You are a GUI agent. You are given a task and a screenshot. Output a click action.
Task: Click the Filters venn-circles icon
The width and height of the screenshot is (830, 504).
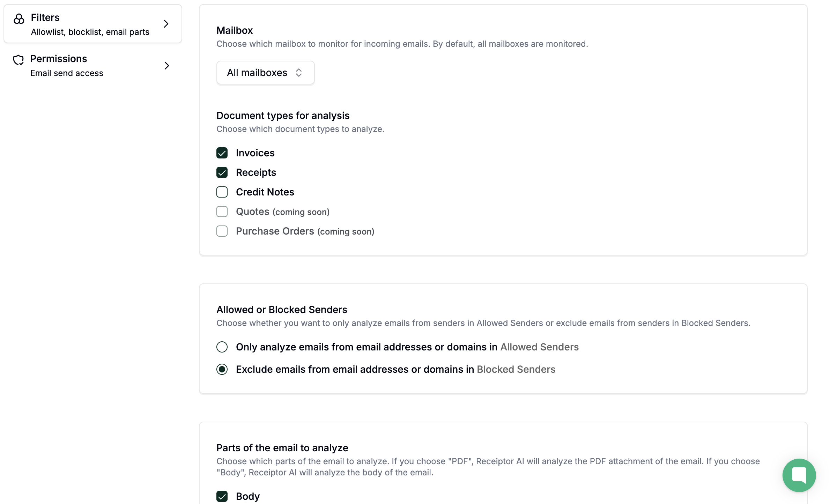(19, 19)
